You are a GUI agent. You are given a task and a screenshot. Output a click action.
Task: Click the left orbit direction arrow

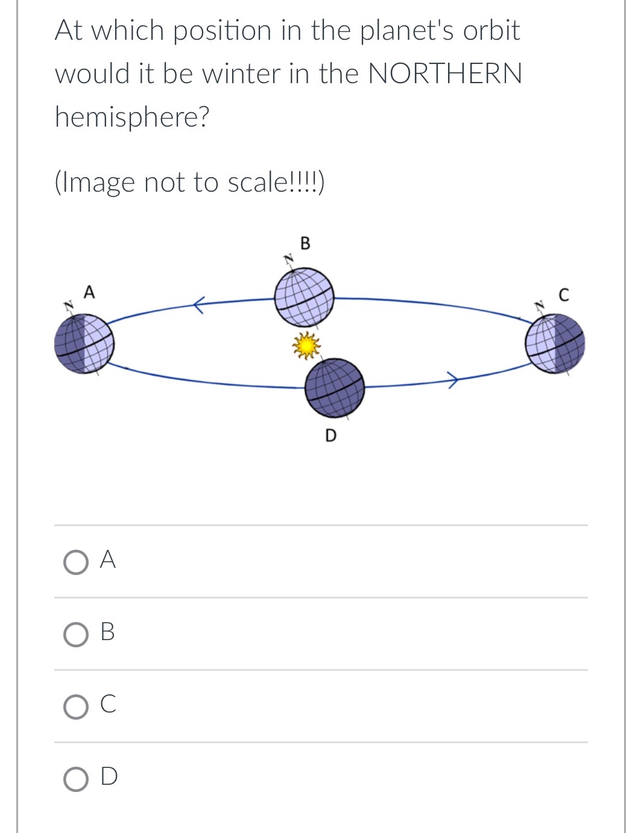click(198, 304)
